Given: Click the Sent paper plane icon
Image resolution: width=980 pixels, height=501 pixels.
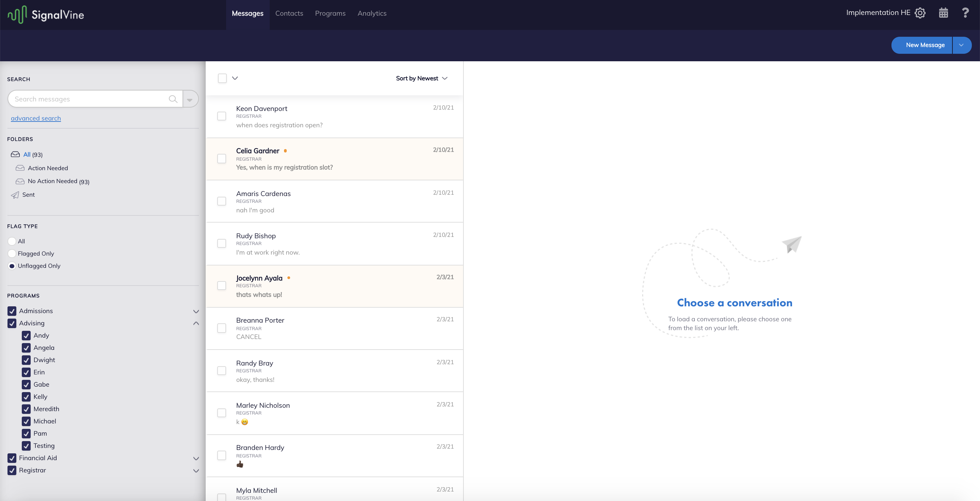Looking at the screenshot, I should 15,195.
